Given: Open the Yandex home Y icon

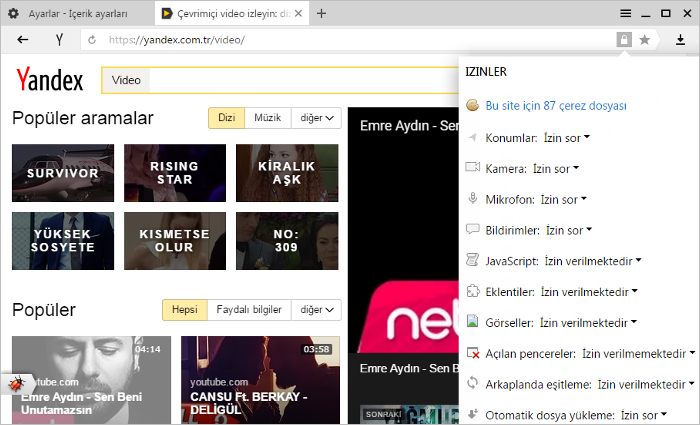Looking at the screenshot, I should (59, 40).
